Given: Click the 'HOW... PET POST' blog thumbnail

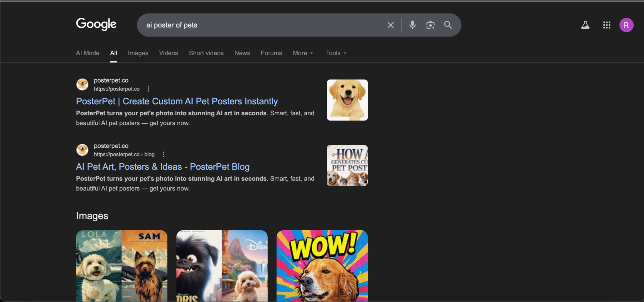Looking at the screenshot, I should [347, 166].
